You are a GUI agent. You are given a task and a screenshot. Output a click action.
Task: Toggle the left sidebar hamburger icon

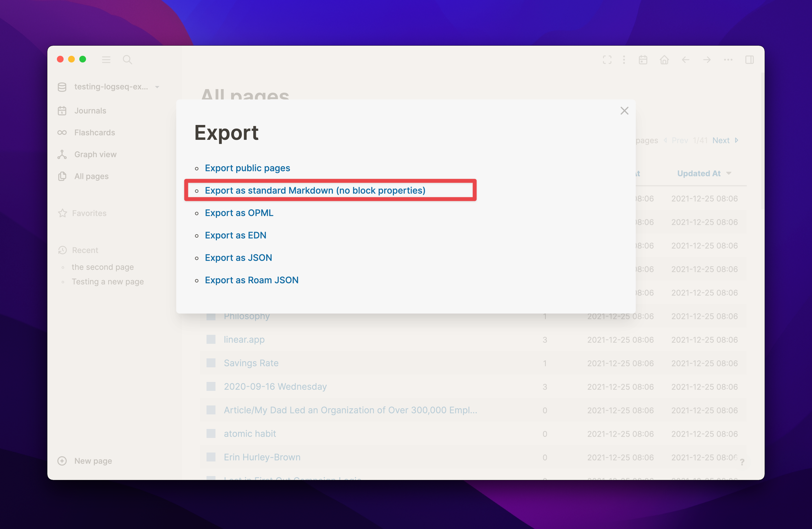click(106, 60)
